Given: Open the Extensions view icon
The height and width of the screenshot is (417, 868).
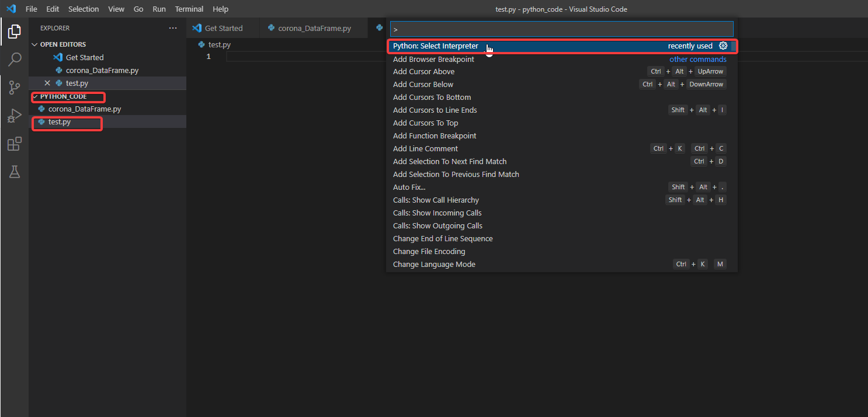Looking at the screenshot, I should point(14,144).
